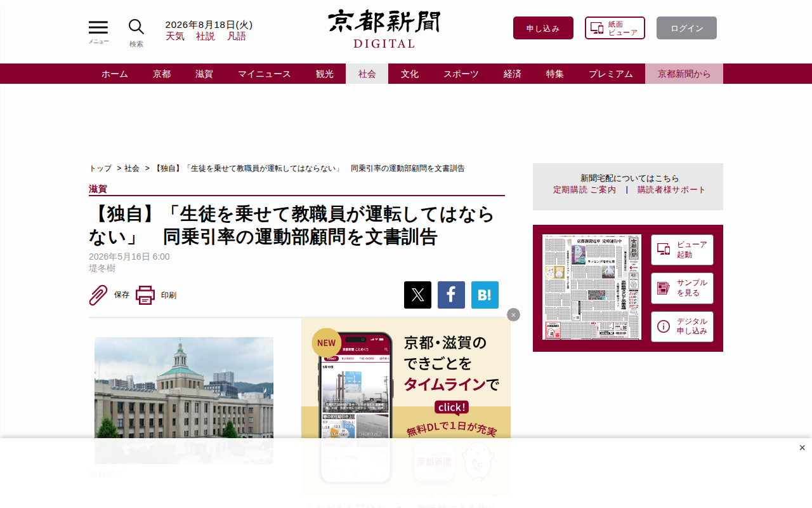Click the 滋賀 category label above headline
Image resolution: width=812 pixels, height=508 pixels.
98,189
